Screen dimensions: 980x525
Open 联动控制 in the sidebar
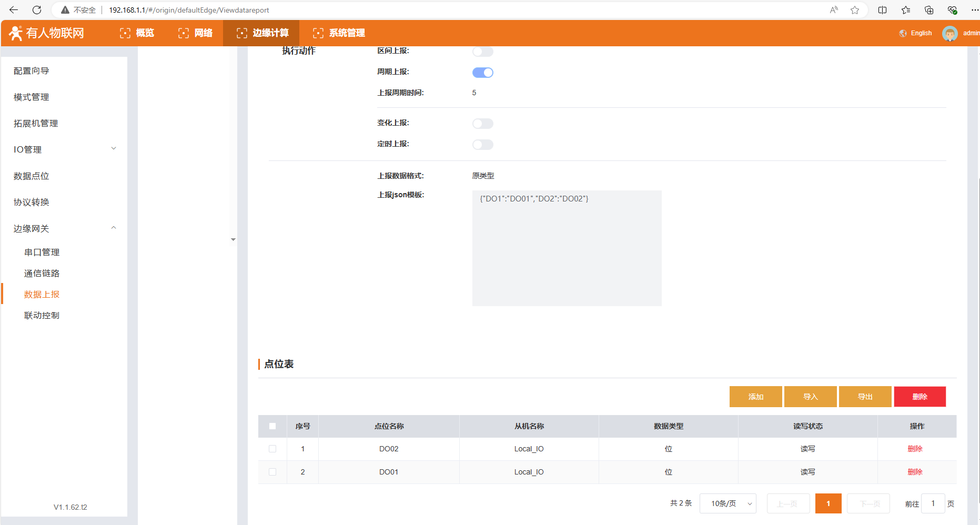[42, 315]
